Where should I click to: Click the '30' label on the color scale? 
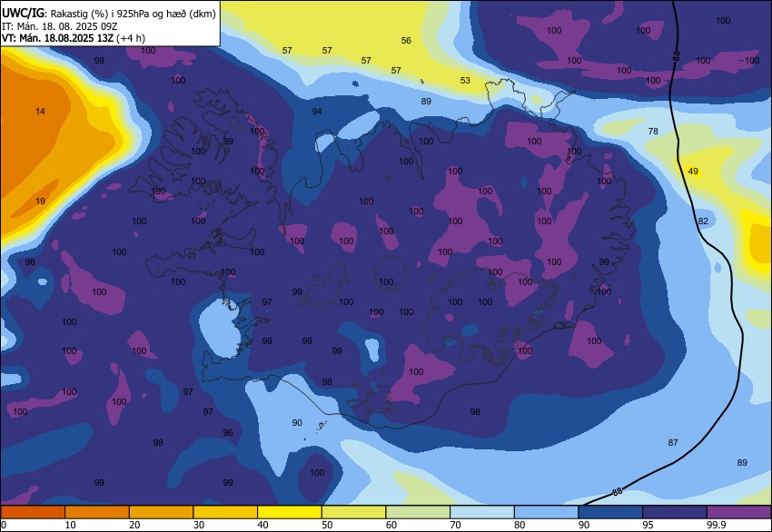coord(198,525)
